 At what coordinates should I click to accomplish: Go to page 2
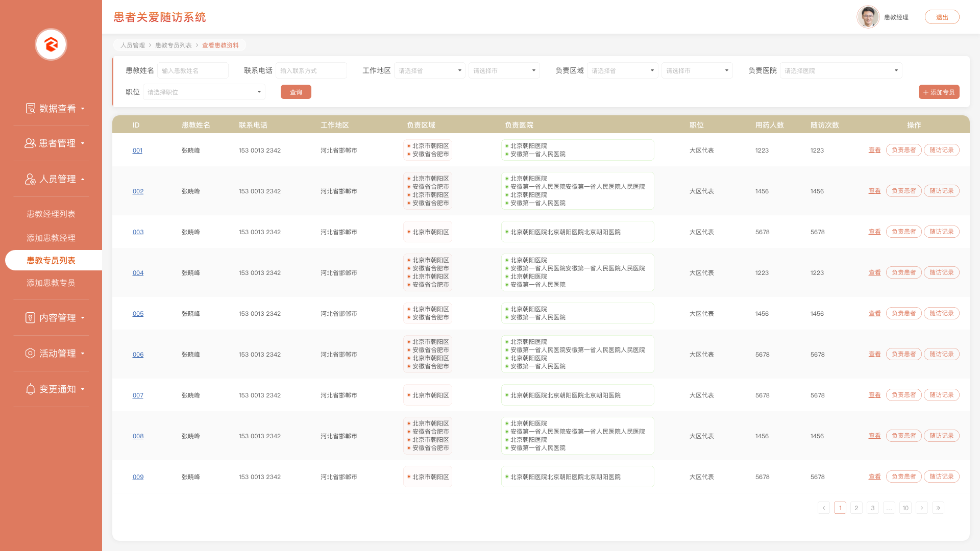(x=856, y=508)
